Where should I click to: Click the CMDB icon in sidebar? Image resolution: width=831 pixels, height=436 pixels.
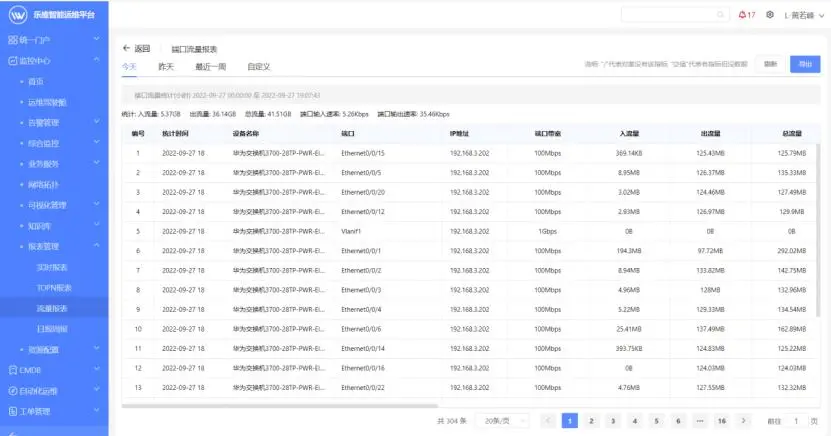(x=13, y=370)
